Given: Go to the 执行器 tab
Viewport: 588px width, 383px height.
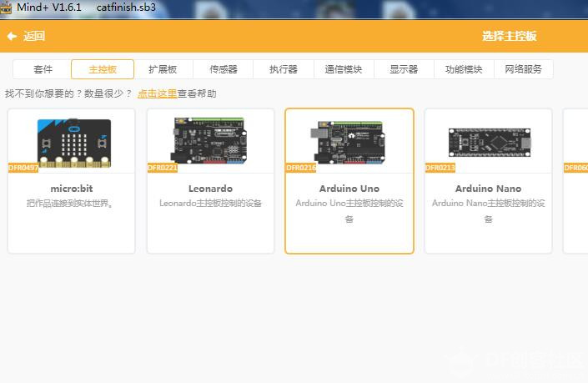Looking at the screenshot, I should 283,69.
